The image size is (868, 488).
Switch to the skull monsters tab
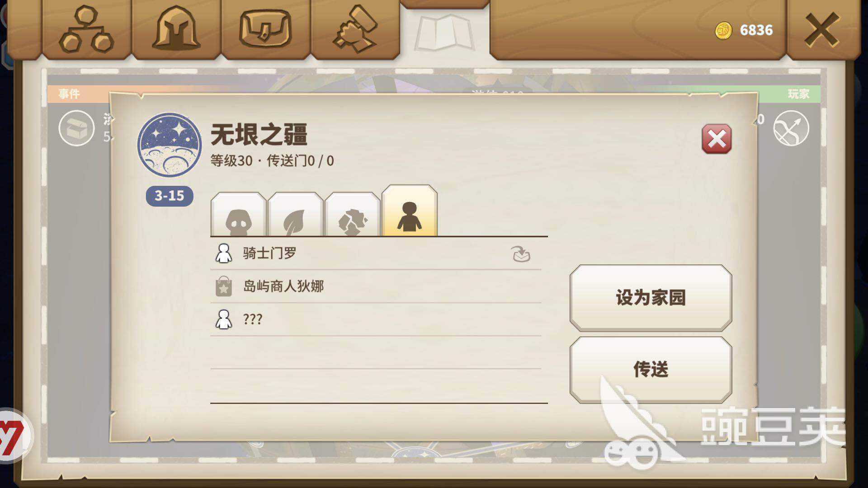click(x=238, y=215)
